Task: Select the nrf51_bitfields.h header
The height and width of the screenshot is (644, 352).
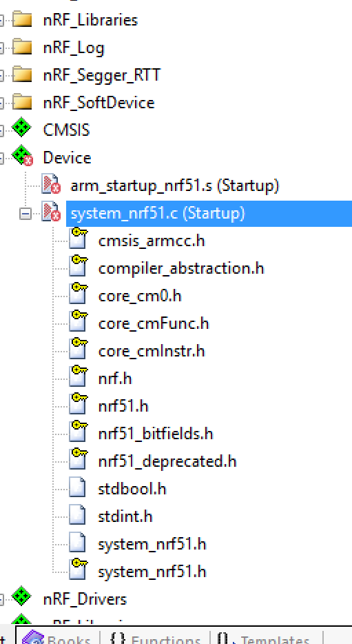Action: click(156, 434)
